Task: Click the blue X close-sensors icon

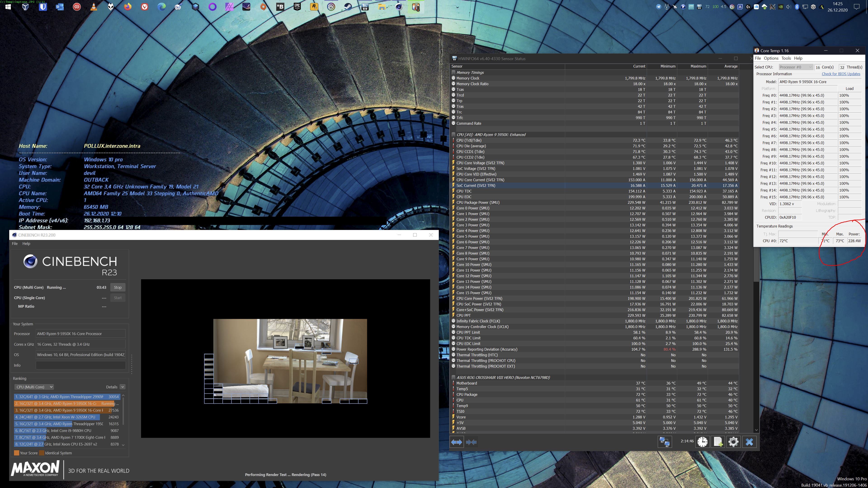Action: 749,442
